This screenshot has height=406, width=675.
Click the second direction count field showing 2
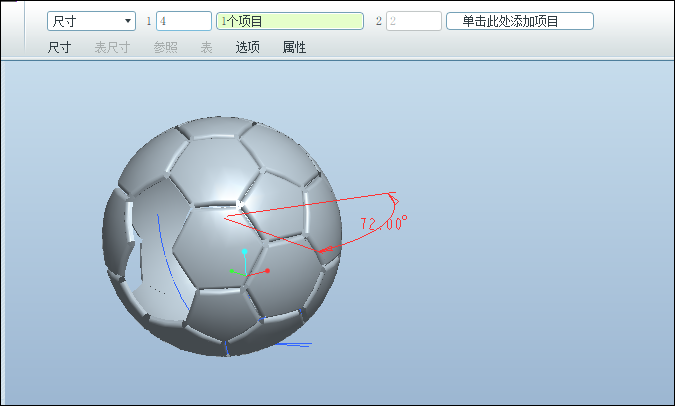tap(414, 21)
